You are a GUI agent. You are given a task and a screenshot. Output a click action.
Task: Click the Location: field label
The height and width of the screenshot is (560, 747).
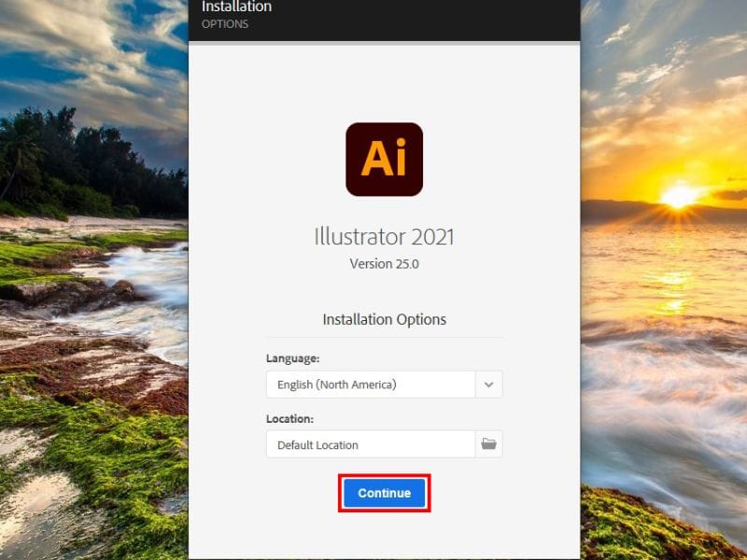[289, 419]
